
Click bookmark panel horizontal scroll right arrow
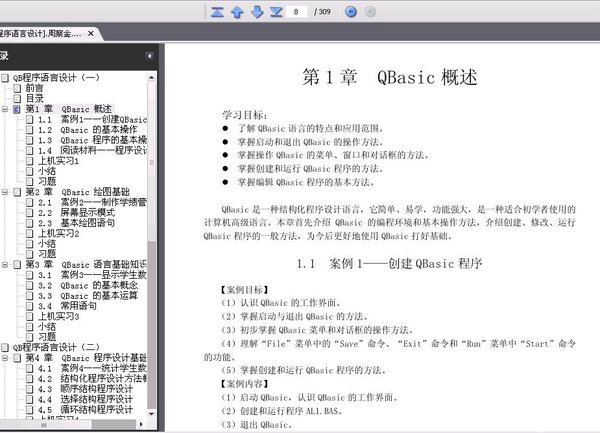click(141, 424)
